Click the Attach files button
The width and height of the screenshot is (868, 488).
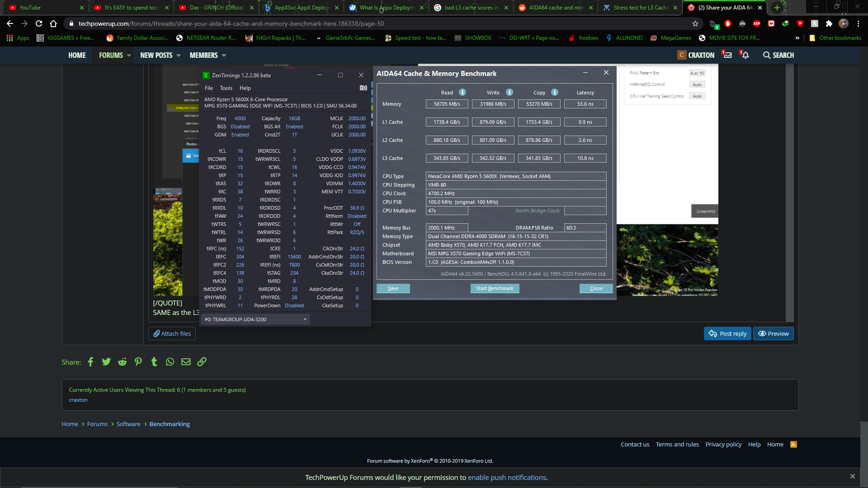[x=172, y=334]
